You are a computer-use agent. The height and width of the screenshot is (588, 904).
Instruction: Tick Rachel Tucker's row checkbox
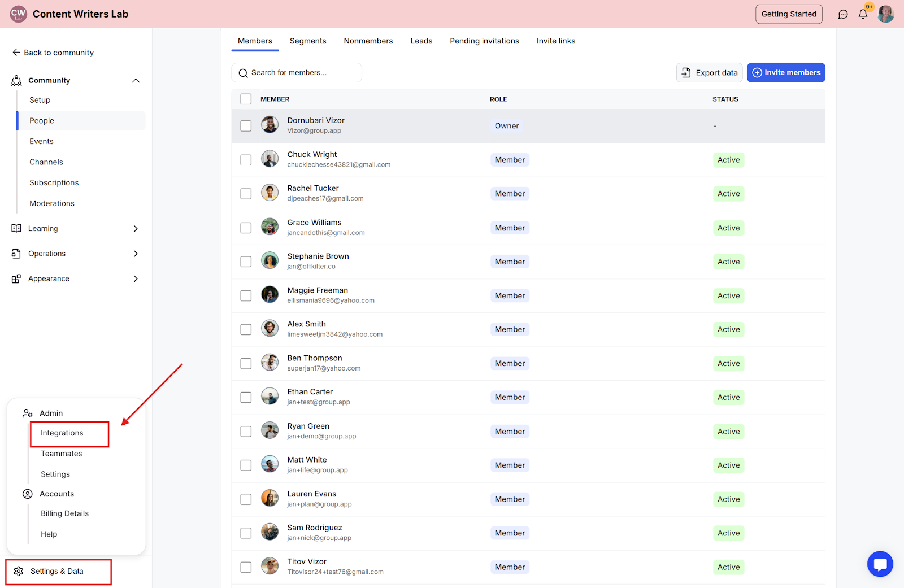click(246, 194)
